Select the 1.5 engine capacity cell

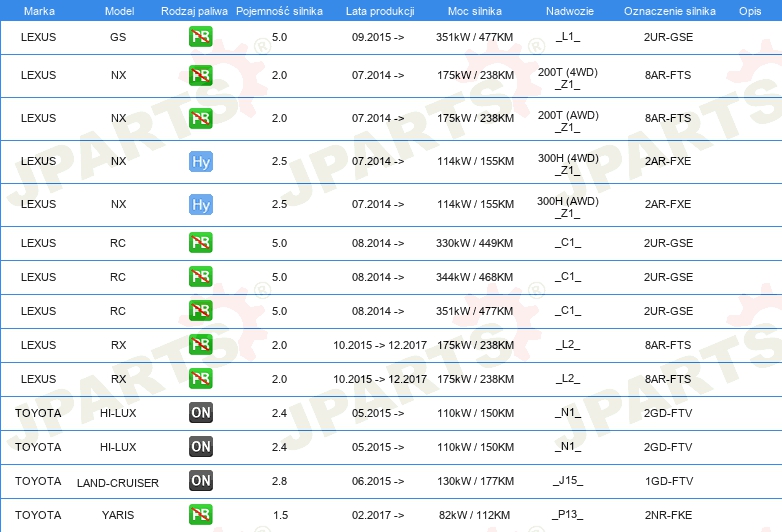(x=280, y=515)
